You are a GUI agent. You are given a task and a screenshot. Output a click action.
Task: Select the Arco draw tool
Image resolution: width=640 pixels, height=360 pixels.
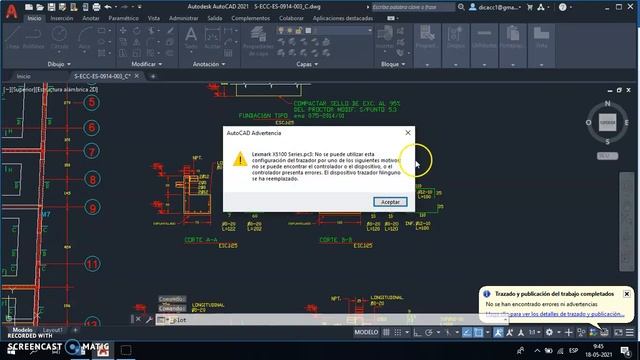tap(84, 38)
